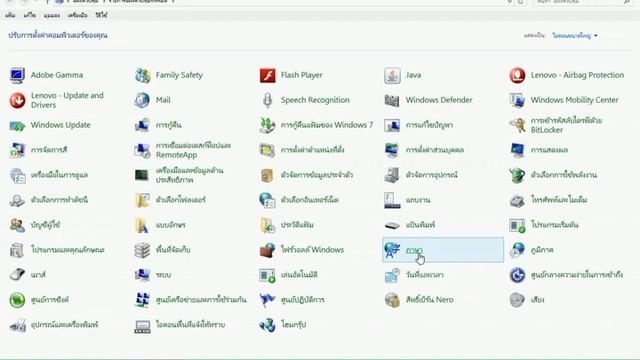Open the Phone and Modem icon
This screenshot has height=360, width=640.
click(517, 200)
